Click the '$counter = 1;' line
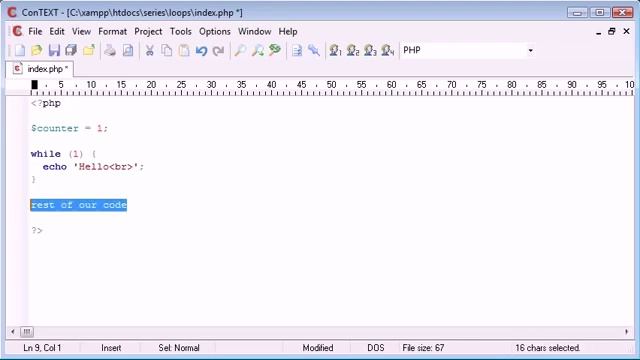 click(69, 129)
